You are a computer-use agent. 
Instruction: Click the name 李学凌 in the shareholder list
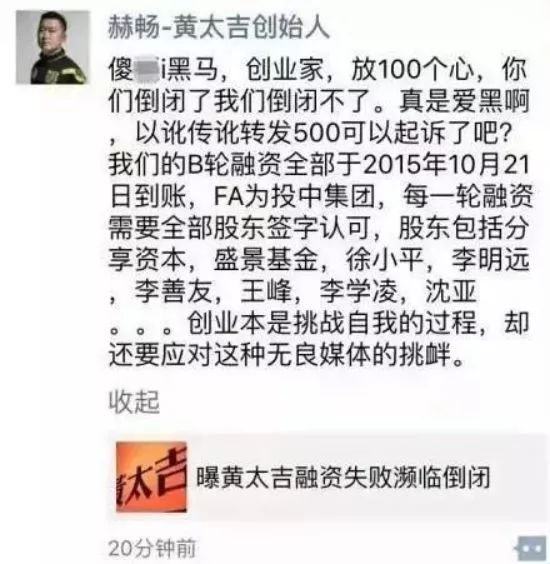pyautogui.click(x=359, y=291)
